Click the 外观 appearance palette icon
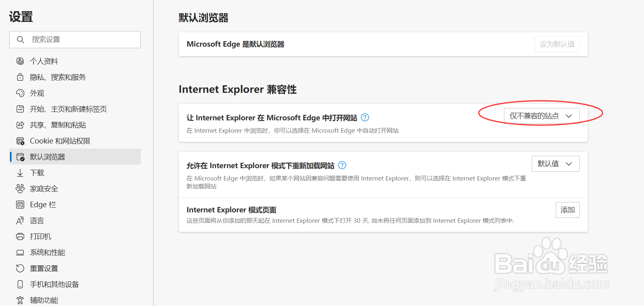The image size is (644, 306). click(x=20, y=93)
